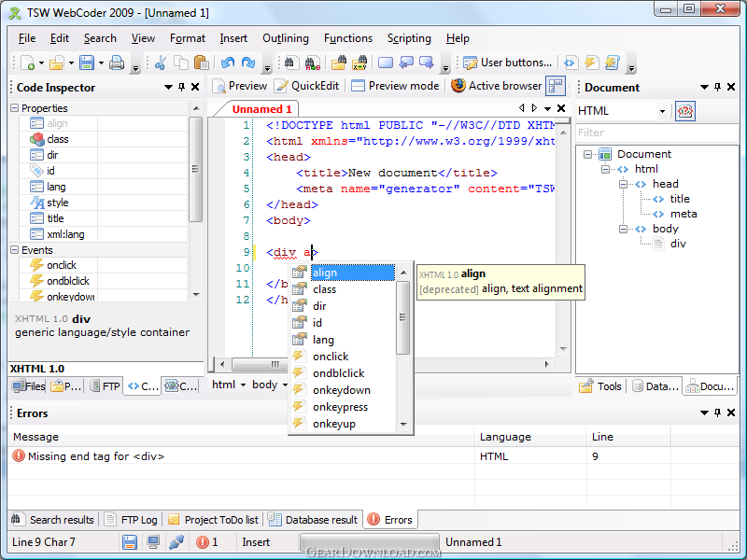Click the plug connection icon in status bar
The height and width of the screenshot is (560, 747).
(176, 542)
